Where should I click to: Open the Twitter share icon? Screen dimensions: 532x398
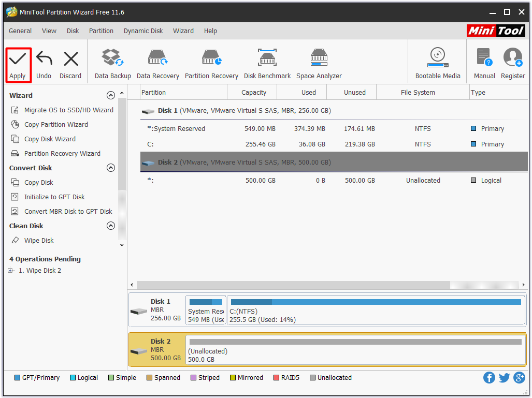(x=504, y=377)
